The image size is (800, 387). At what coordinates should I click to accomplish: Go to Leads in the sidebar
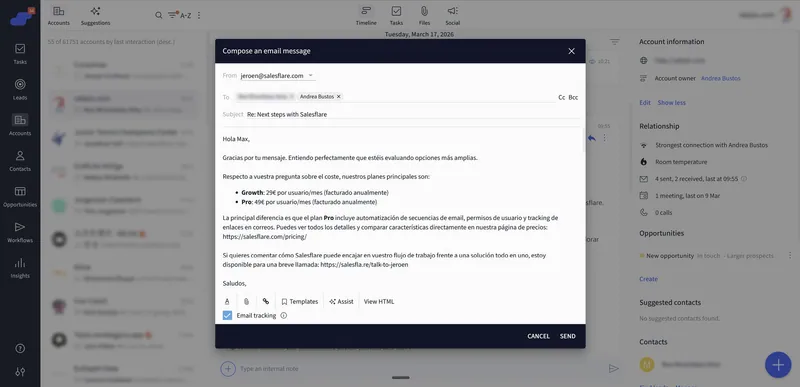click(x=20, y=90)
